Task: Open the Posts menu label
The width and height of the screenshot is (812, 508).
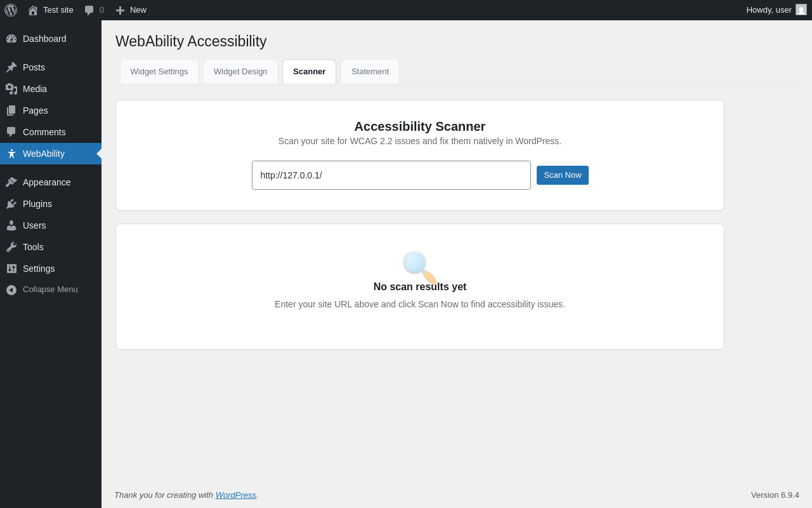Action: pyautogui.click(x=34, y=67)
